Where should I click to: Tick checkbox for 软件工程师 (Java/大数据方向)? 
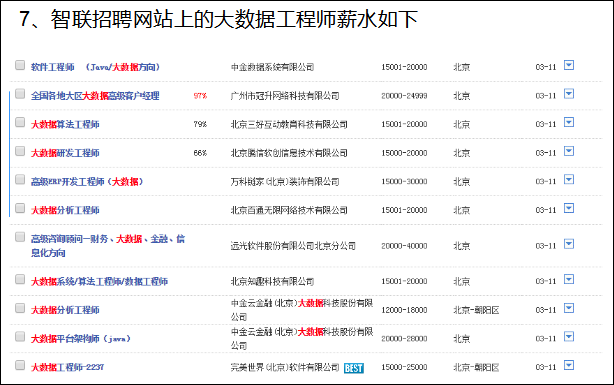20,65
